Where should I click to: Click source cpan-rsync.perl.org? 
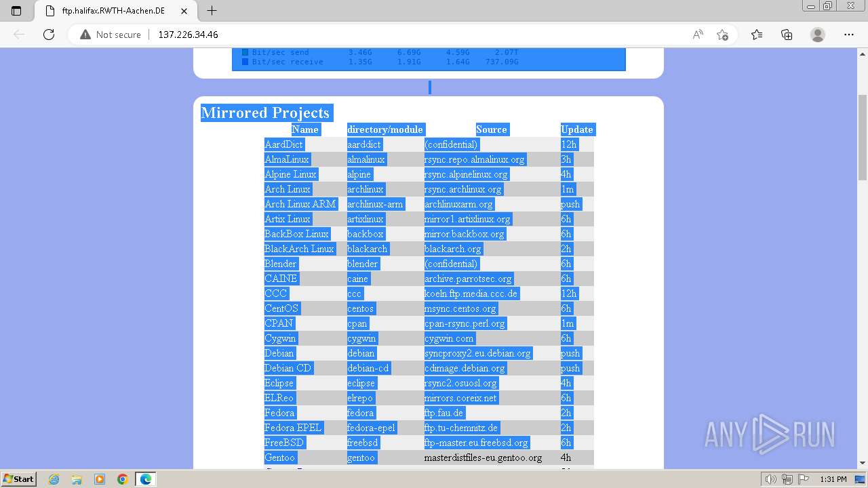pos(465,323)
